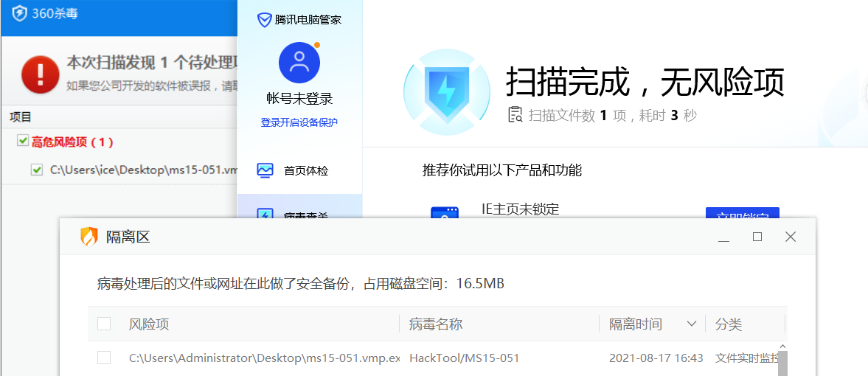Maximize the 隔离区 window
The image size is (868, 376).
tap(757, 237)
